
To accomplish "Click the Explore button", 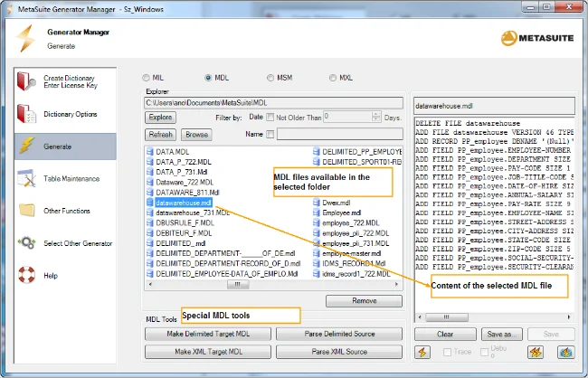I will [x=160, y=118].
